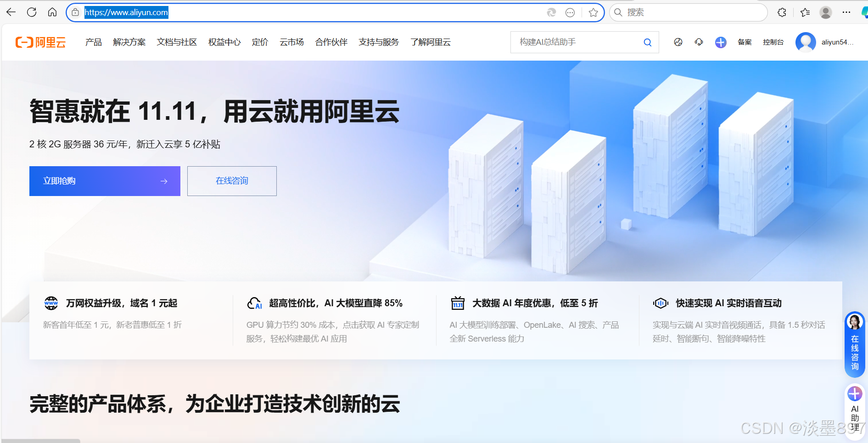Open the browser extensions puzzle icon
The height and width of the screenshot is (443, 868).
[782, 12]
